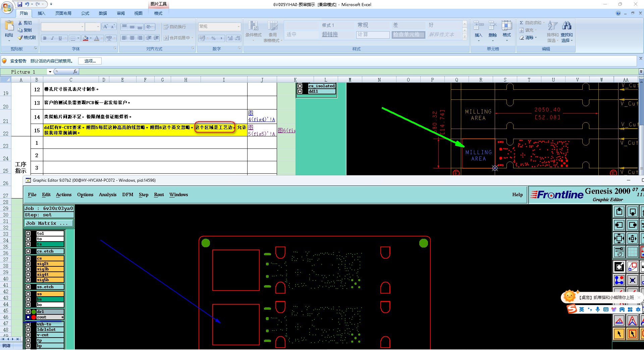Click the yellow arrow select tool in Genesis
Image resolution: width=644 pixels, height=350 pixels.
(619, 334)
